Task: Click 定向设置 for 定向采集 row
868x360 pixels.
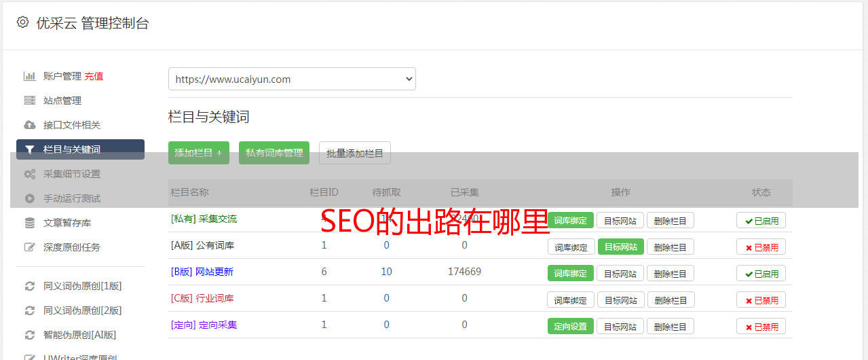Action: [x=571, y=326]
